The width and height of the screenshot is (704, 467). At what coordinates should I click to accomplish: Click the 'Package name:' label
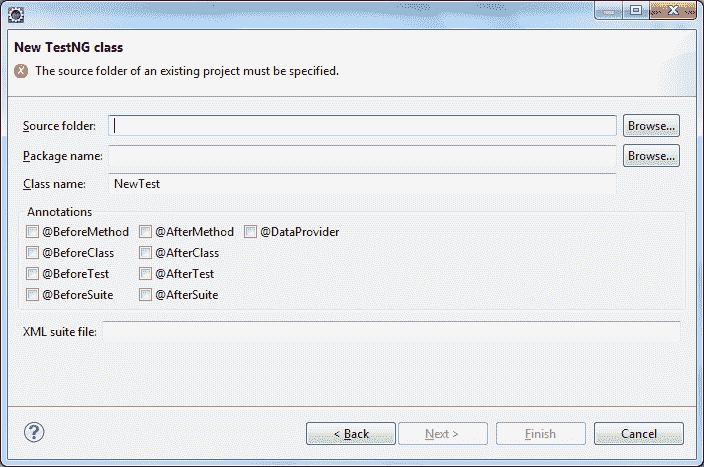pos(63,156)
